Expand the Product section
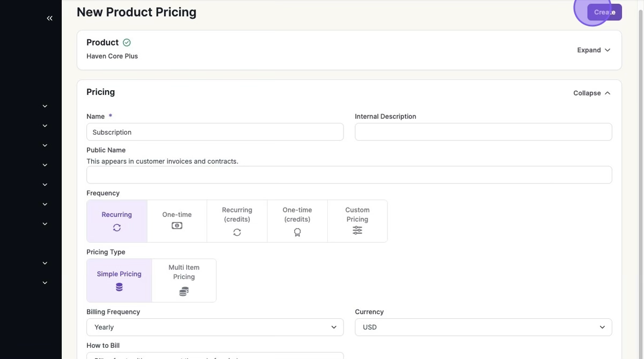The width and height of the screenshot is (644, 359). point(594,50)
